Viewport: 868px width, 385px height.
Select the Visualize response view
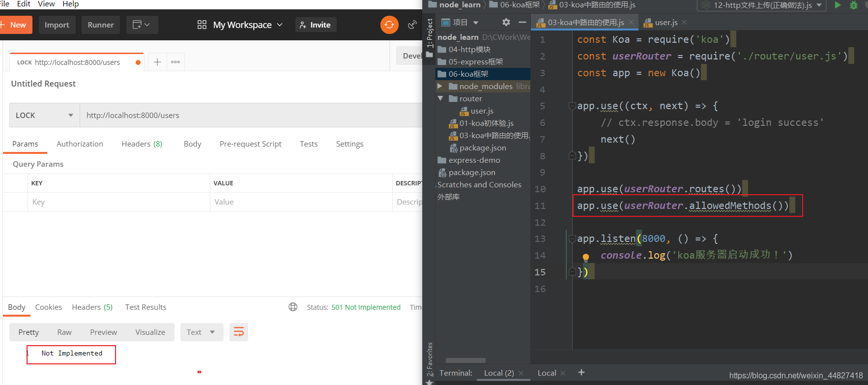pos(150,332)
